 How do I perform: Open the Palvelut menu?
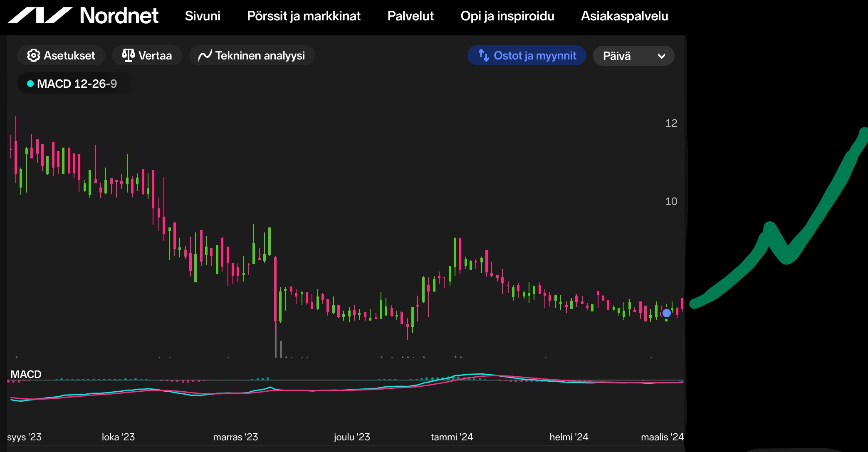[410, 16]
